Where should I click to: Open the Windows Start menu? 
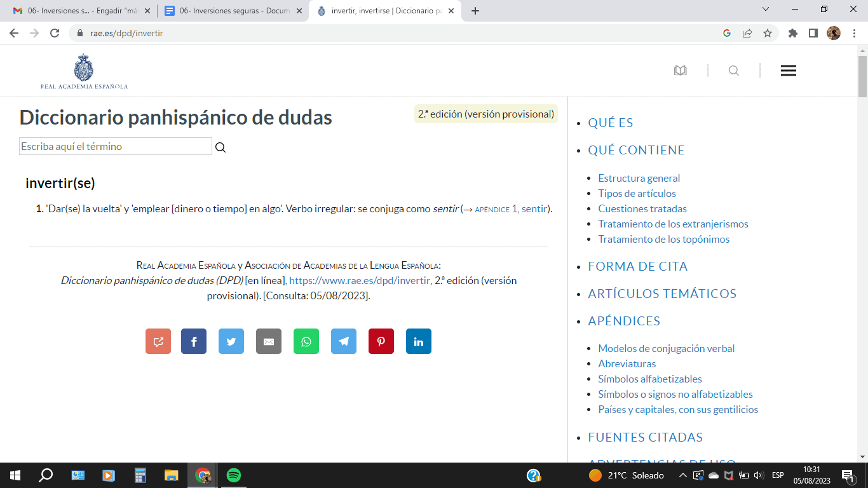15,475
